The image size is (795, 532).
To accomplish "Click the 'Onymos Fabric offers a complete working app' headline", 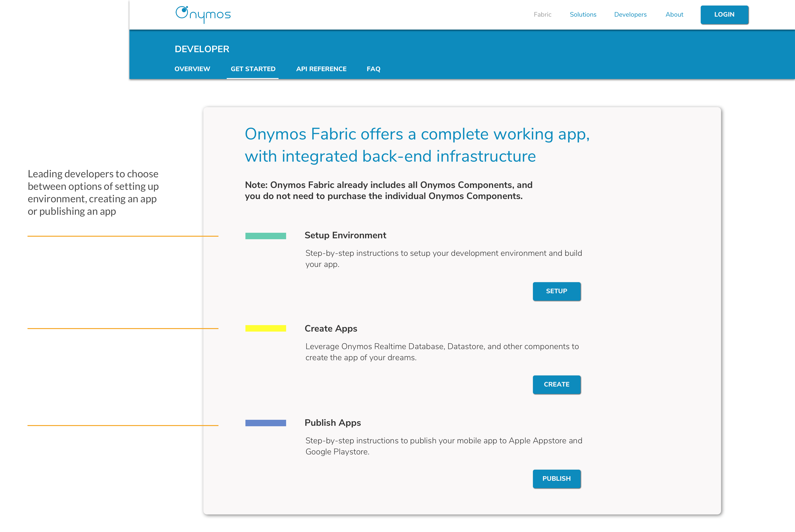I will point(417,145).
